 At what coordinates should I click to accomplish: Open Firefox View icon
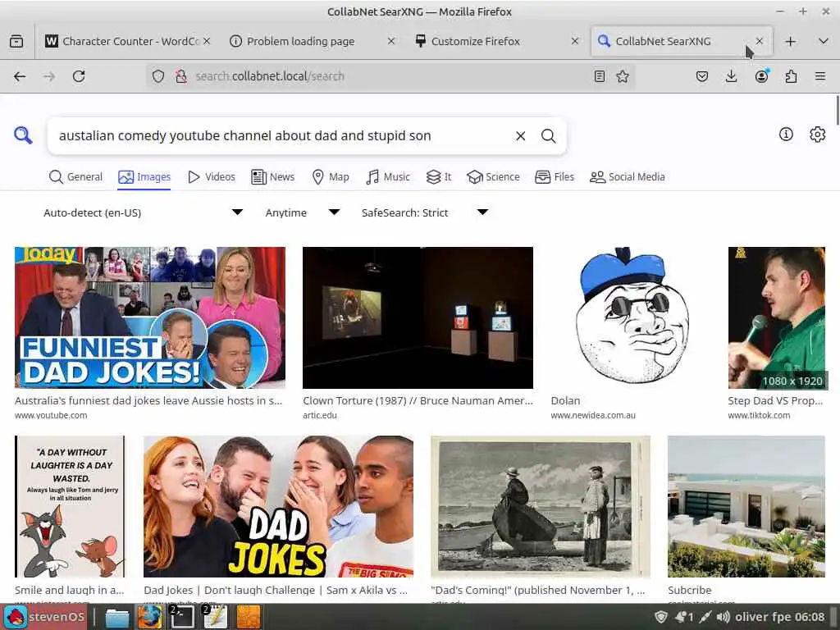(16, 41)
